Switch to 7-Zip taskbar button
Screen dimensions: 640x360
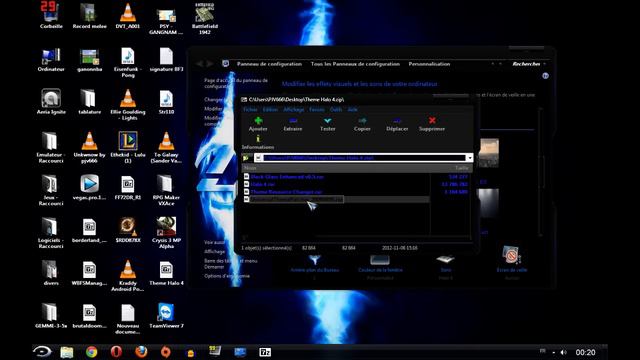265,352
